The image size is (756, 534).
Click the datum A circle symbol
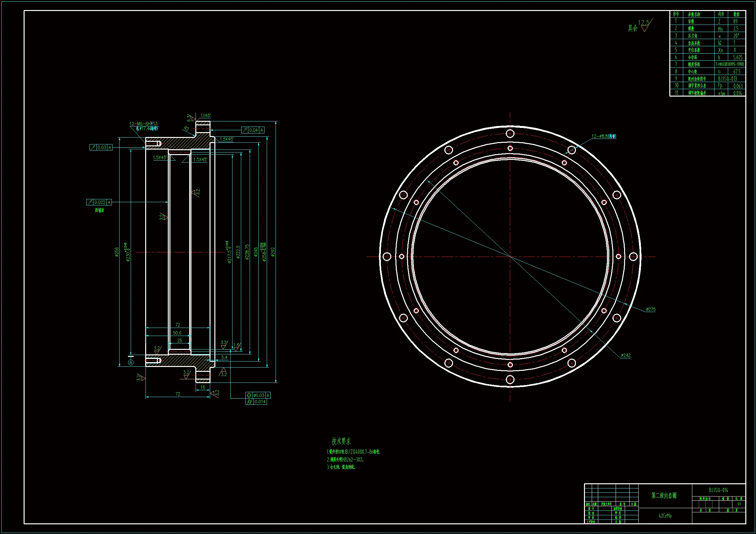(131, 362)
